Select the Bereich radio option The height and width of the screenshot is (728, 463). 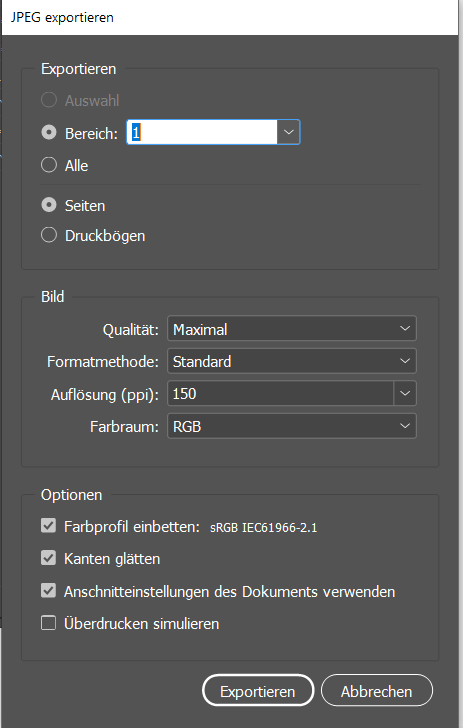pyautogui.click(x=49, y=133)
